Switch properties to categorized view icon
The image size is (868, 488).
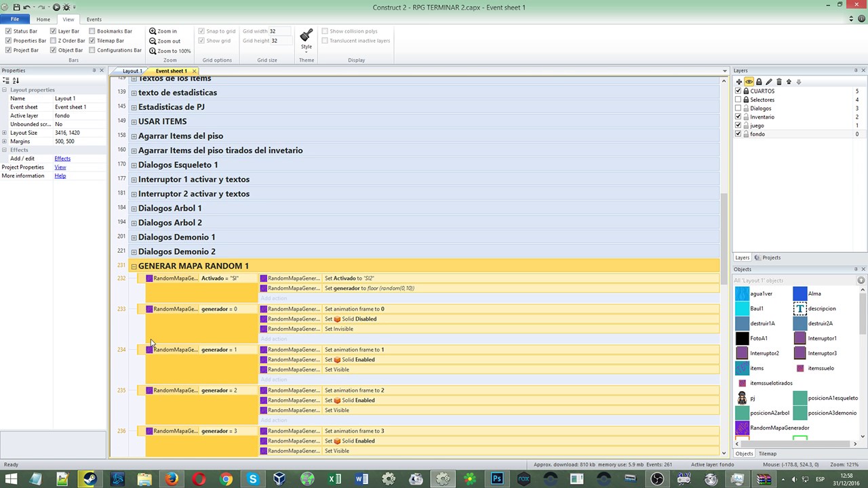tap(6, 81)
